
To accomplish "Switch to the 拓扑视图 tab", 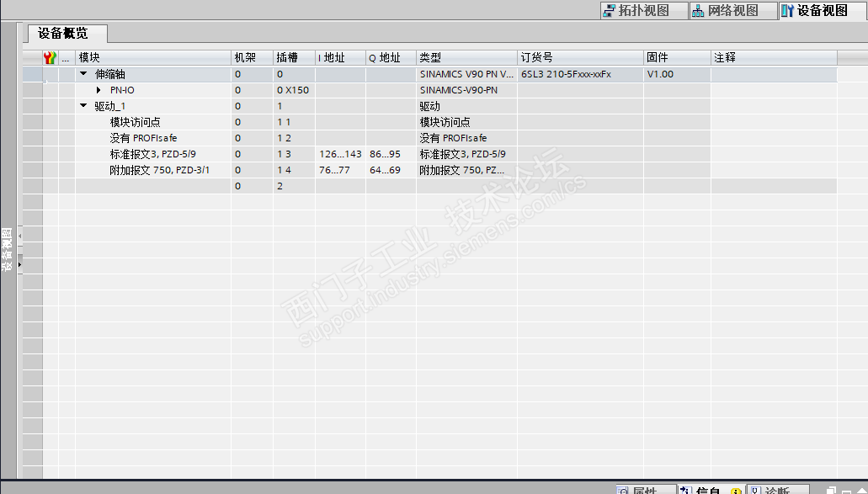I will pos(643,10).
